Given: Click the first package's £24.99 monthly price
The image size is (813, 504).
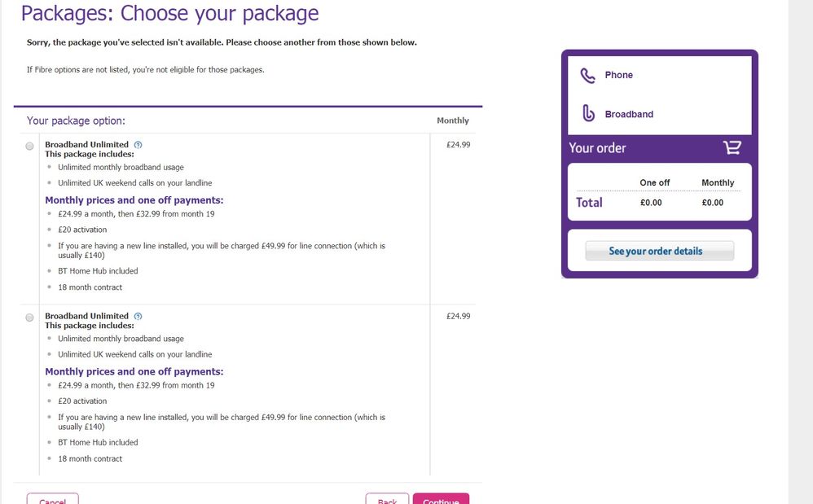Looking at the screenshot, I should pyautogui.click(x=459, y=145).
